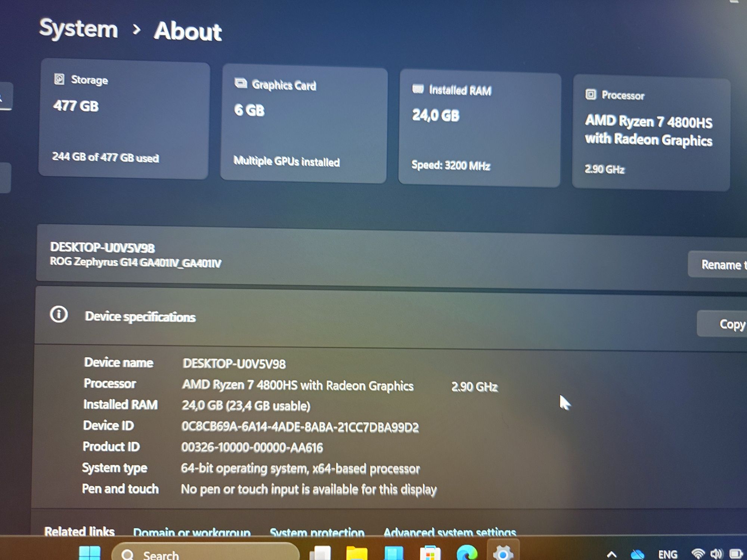Open OneDrive cloud tray icon
This screenshot has height=560, width=747.
pos(638,554)
